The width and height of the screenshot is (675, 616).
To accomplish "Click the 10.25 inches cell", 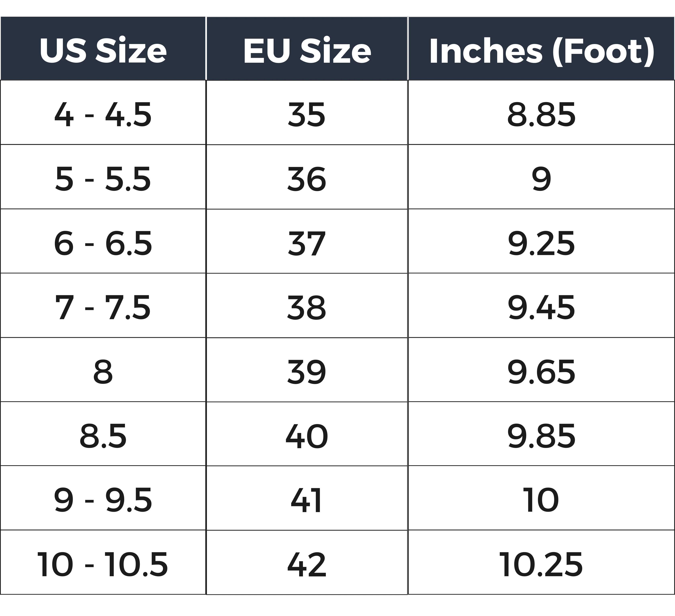I will pos(541,565).
